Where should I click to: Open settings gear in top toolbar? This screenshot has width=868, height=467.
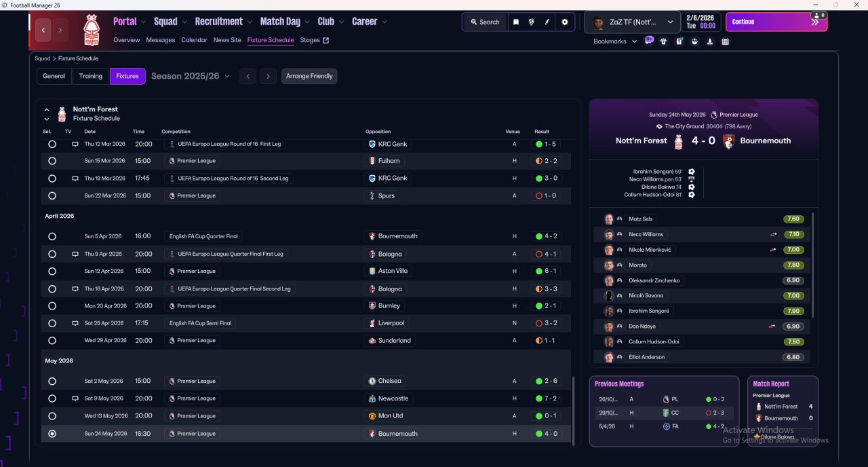tap(564, 22)
